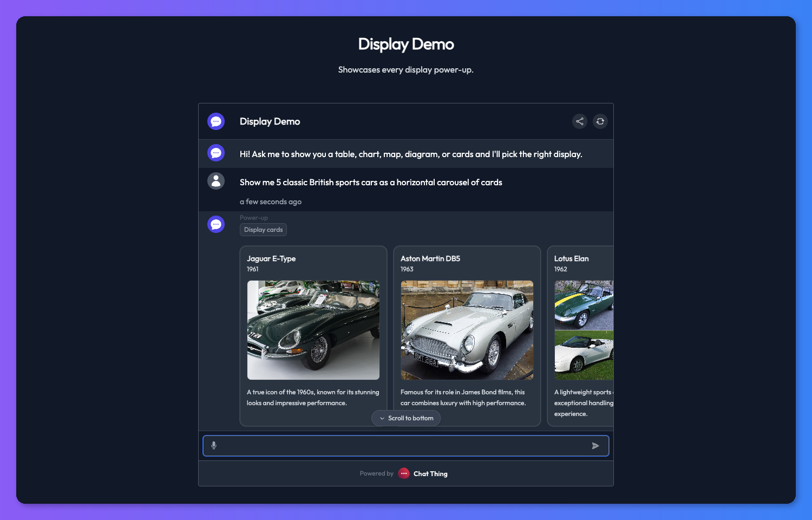
Task: Click the bot avatar beside the welcome message
Action: click(x=216, y=152)
